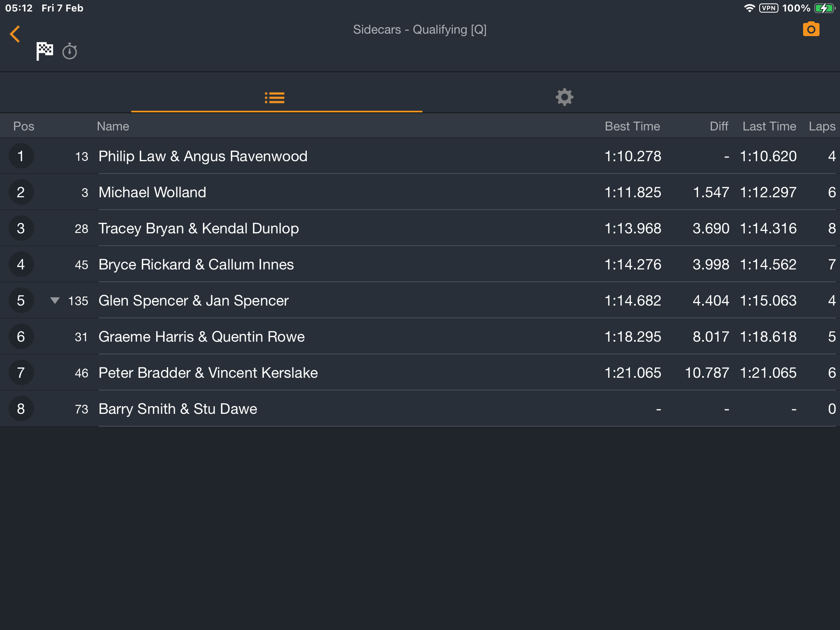The width and height of the screenshot is (840, 630).
Task: Select position 8 circle badge
Action: [21, 409]
